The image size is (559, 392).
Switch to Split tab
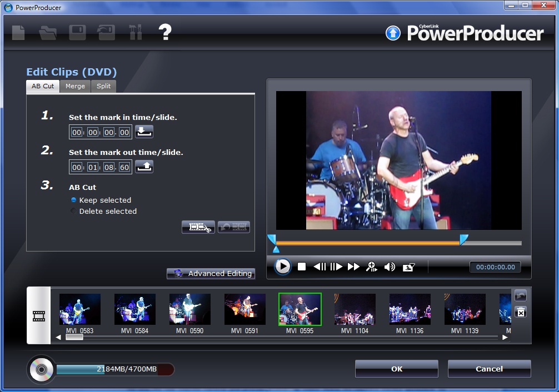104,86
